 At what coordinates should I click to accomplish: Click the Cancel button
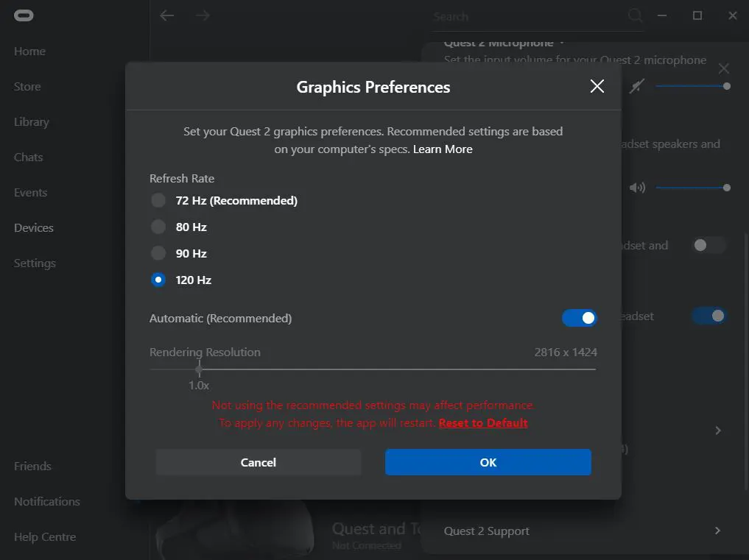(x=259, y=462)
